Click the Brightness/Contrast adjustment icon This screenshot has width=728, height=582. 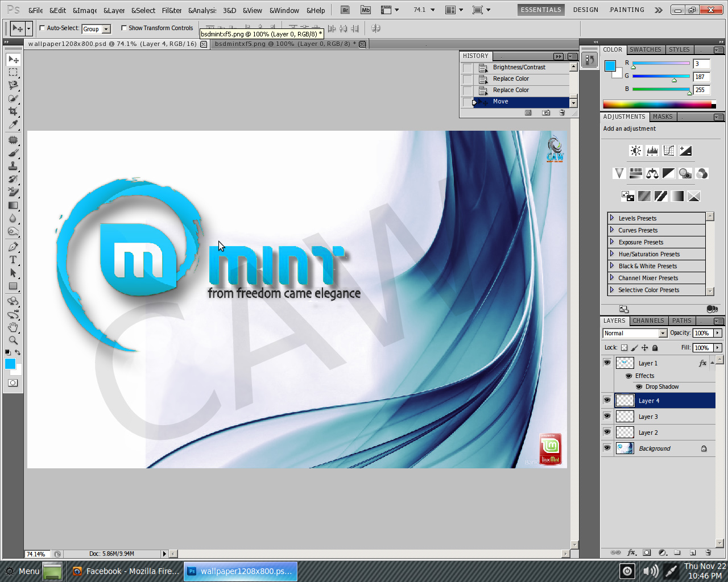point(636,151)
